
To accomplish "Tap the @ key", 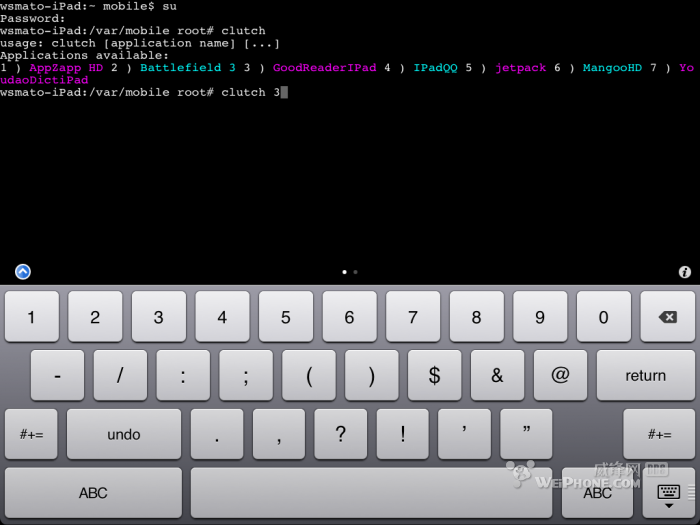I will click(x=560, y=375).
